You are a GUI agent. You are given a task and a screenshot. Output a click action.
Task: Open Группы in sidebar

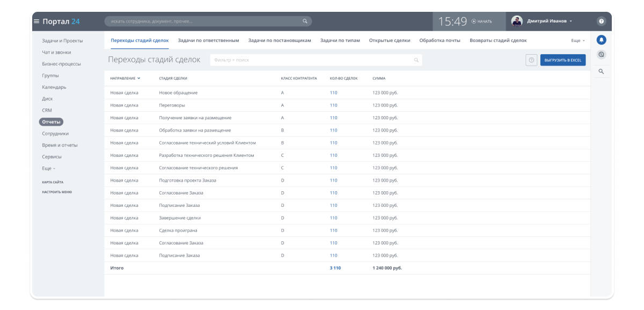(x=50, y=76)
